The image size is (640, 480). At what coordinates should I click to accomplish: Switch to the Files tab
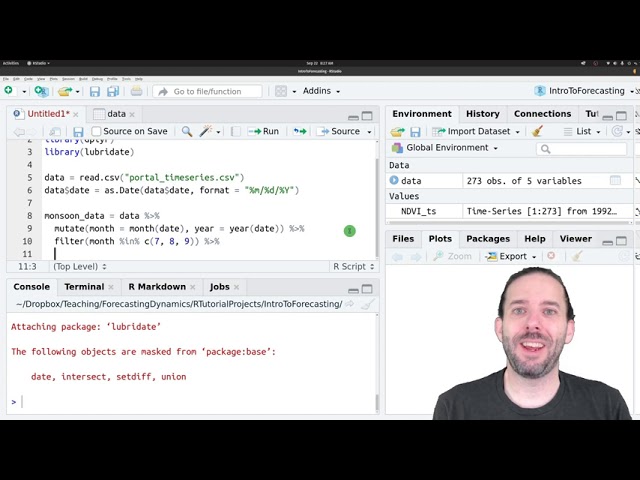(403, 239)
